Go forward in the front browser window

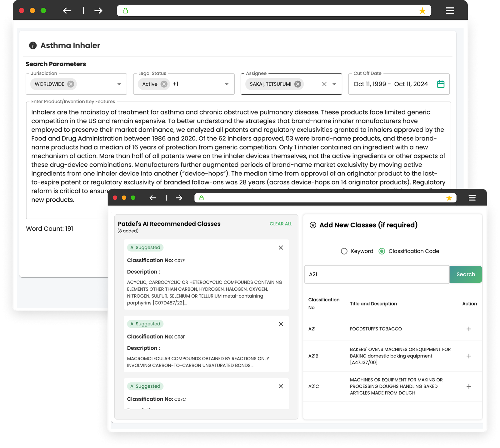179,198
